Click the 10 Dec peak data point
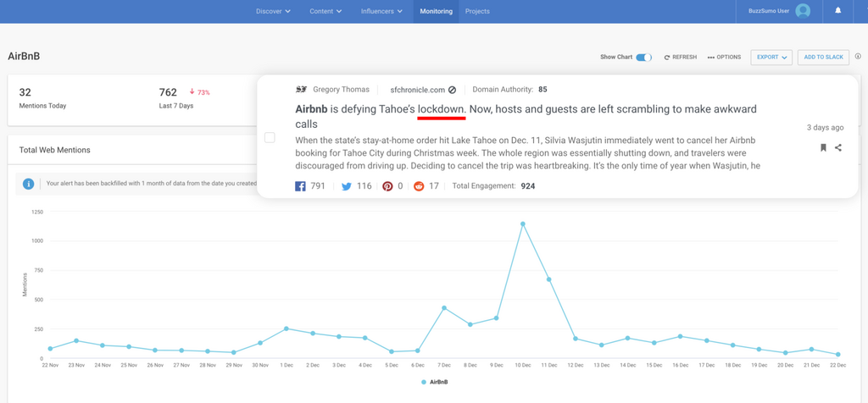The height and width of the screenshot is (403, 868). point(522,224)
